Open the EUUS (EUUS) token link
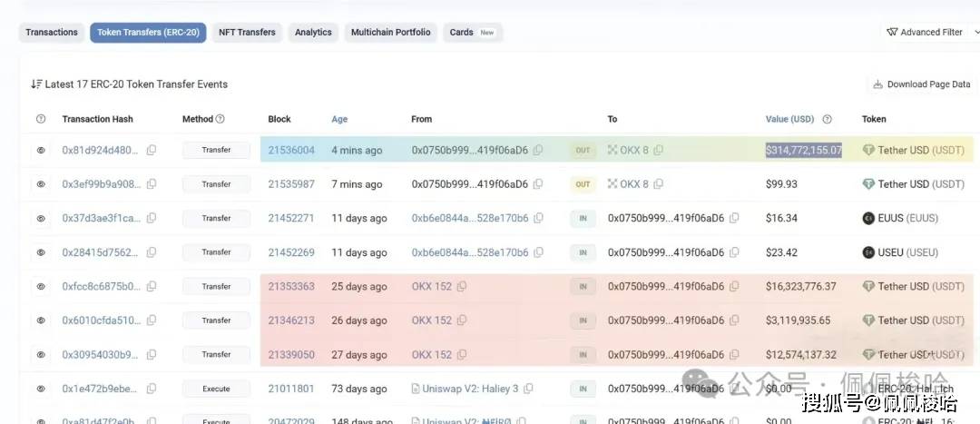Image resolution: width=980 pixels, height=424 pixels. point(907,218)
